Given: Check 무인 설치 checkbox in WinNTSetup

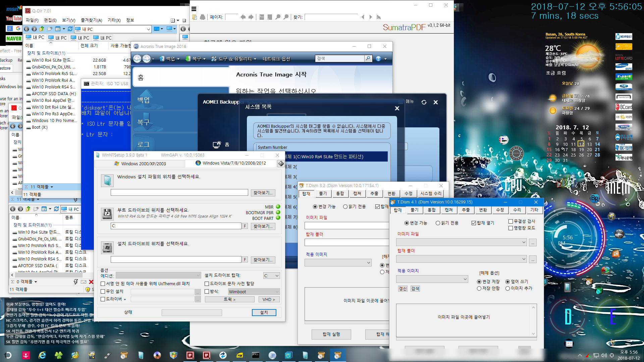Looking at the screenshot, I should pos(103,291).
